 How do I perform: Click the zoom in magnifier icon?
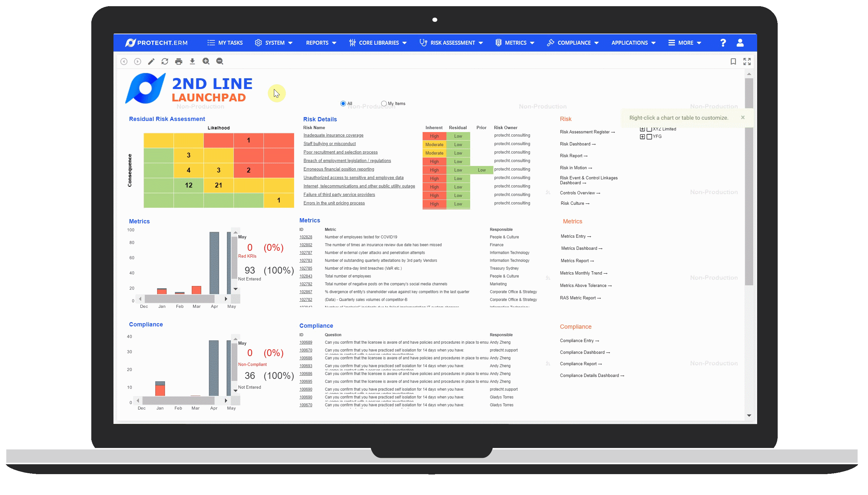click(x=207, y=61)
